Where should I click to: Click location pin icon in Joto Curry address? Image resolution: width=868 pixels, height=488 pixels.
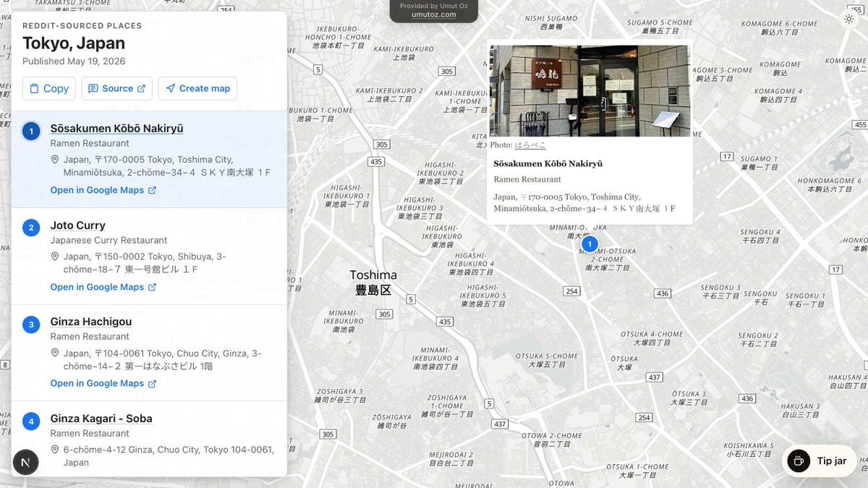[x=55, y=256]
